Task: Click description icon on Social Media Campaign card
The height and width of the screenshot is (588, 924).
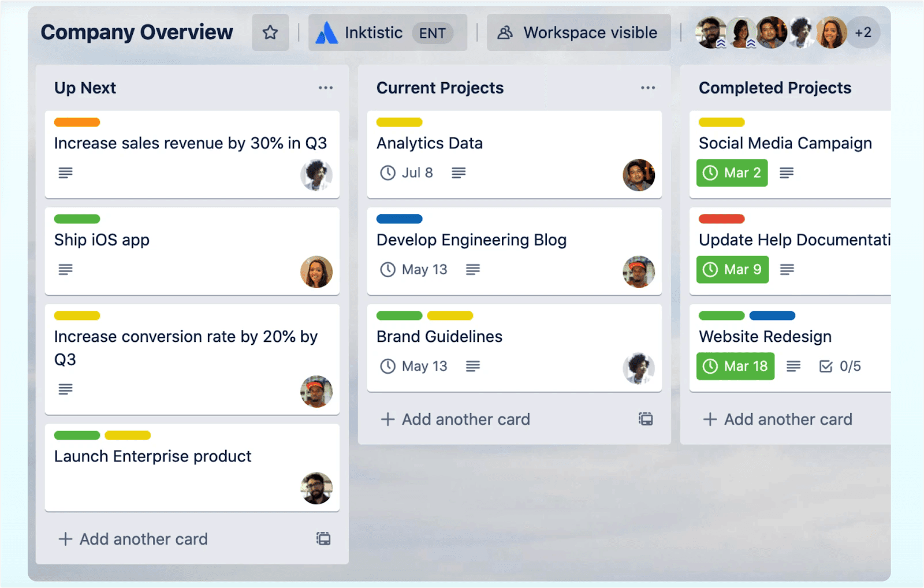Action: (x=787, y=173)
